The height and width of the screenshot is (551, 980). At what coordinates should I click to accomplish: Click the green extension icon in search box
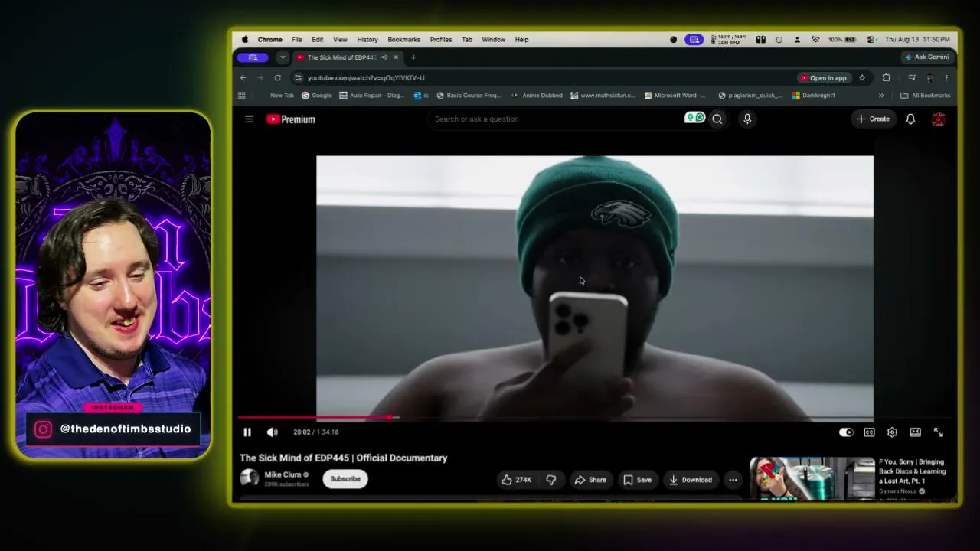click(x=695, y=118)
